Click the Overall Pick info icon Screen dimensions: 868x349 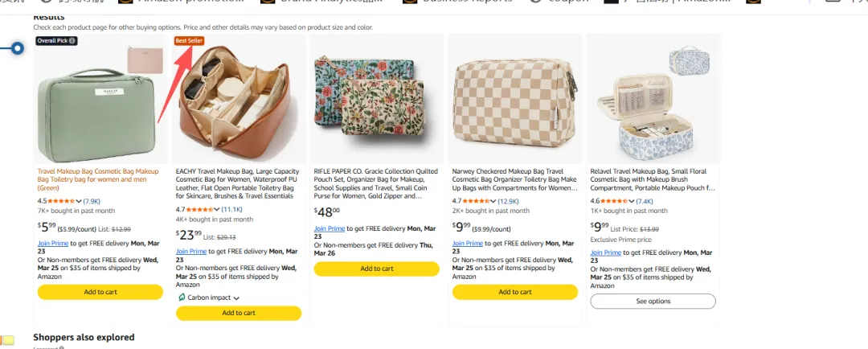(x=73, y=40)
